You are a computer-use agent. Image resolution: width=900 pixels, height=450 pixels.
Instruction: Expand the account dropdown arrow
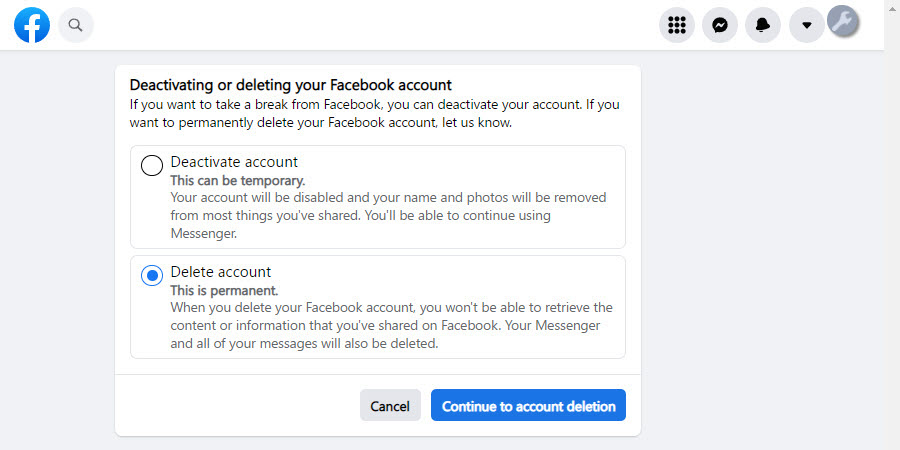click(806, 25)
